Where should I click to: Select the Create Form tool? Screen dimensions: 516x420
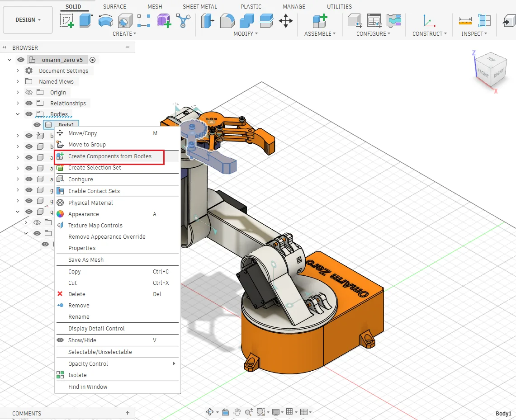click(x=164, y=20)
